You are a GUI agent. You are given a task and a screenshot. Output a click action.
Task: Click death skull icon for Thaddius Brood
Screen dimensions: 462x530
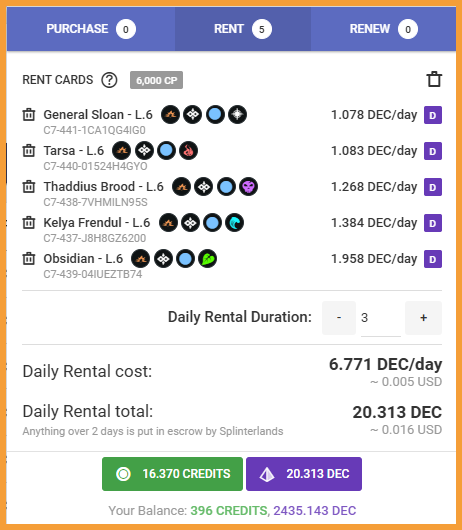point(248,187)
